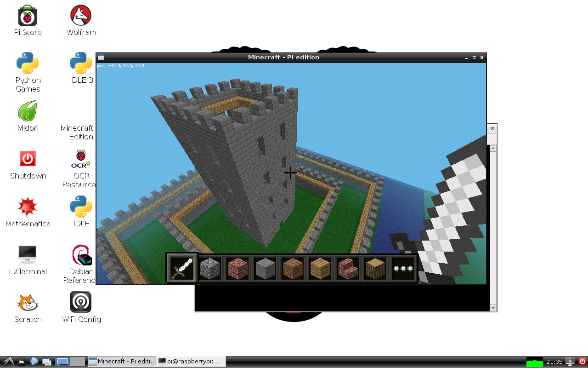This screenshot has height=368, width=588.
Task: Launch the web browser globe taskbar icon
Action: pyautogui.click(x=34, y=362)
